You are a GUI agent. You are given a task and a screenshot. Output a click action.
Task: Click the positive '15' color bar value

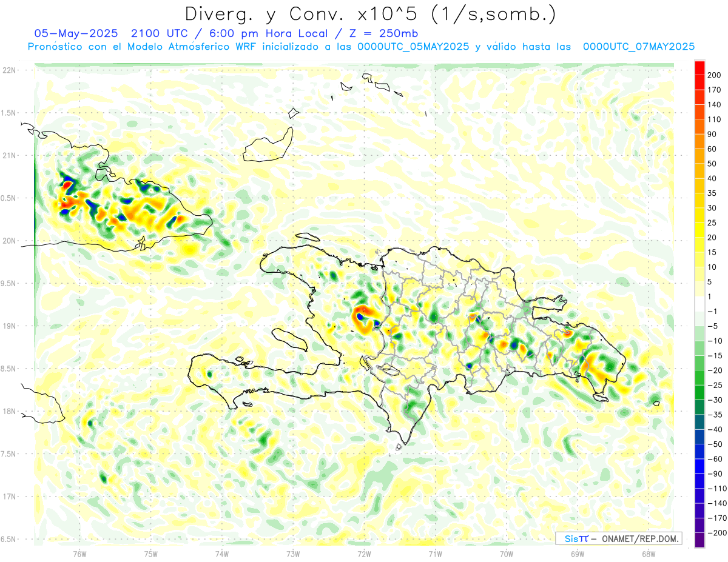[x=712, y=253]
